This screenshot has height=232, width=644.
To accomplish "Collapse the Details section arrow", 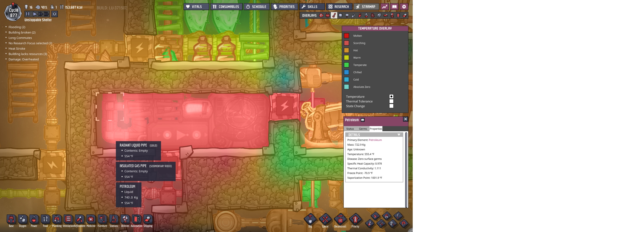I will pos(399,135).
